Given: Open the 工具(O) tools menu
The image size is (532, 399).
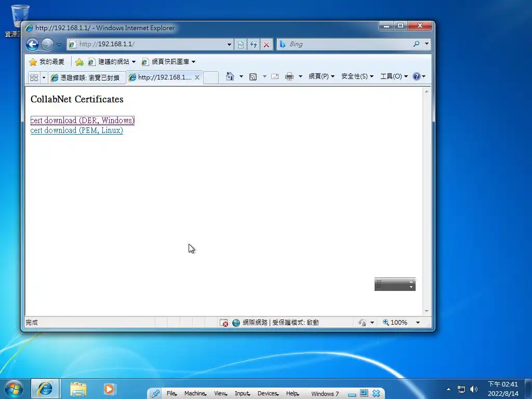Looking at the screenshot, I should point(394,76).
